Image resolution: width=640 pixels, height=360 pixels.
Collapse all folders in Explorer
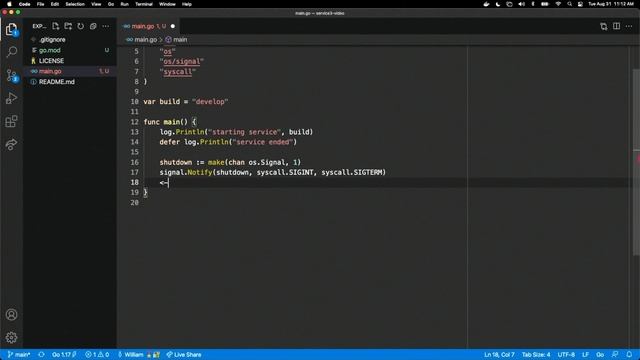93,26
